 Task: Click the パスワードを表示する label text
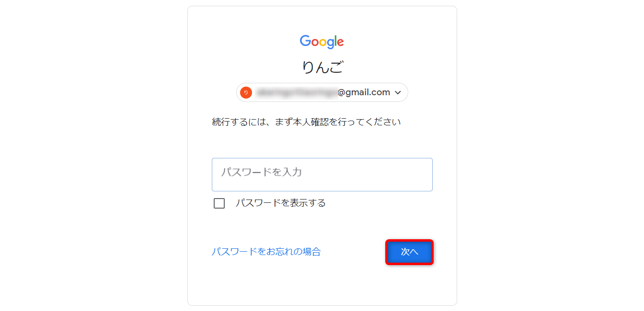click(x=280, y=203)
